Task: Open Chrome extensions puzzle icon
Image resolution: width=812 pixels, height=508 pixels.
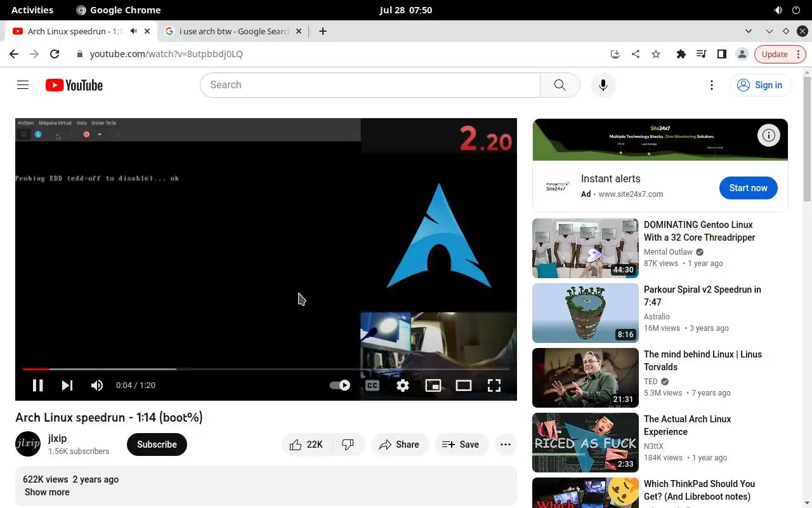Action: pos(681,54)
